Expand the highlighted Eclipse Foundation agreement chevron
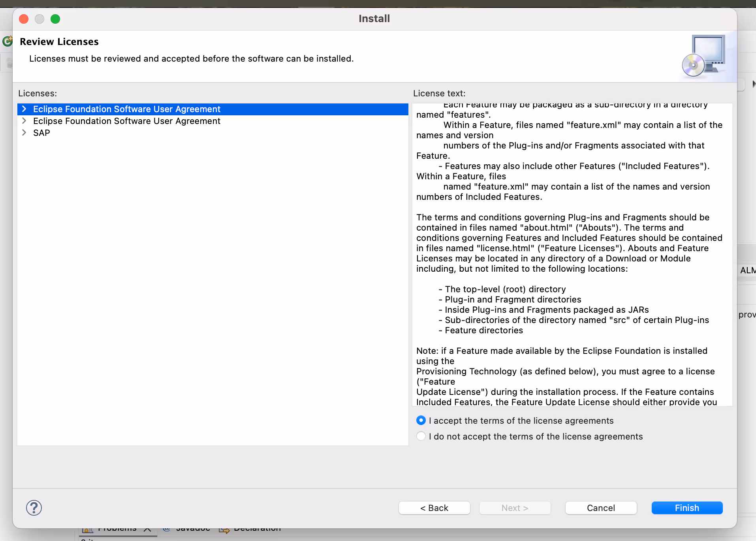Viewport: 756px width, 541px height. [24, 109]
